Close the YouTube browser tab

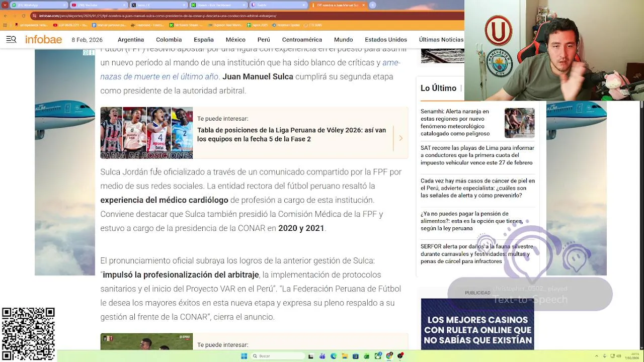pos(124,5)
